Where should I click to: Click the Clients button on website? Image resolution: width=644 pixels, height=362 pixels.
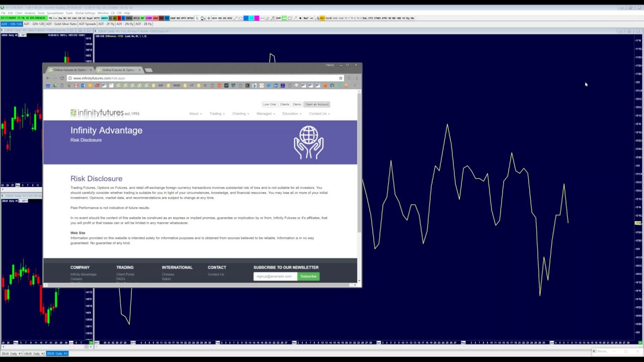pyautogui.click(x=284, y=104)
